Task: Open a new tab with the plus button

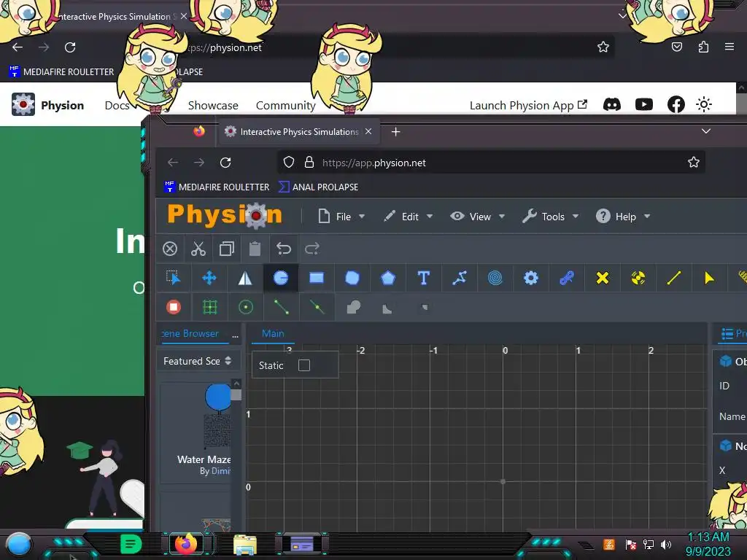Action: (x=395, y=132)
